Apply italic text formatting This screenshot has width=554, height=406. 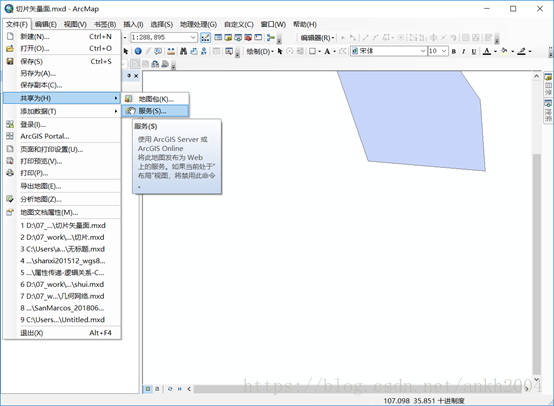(x=464, y=52)
